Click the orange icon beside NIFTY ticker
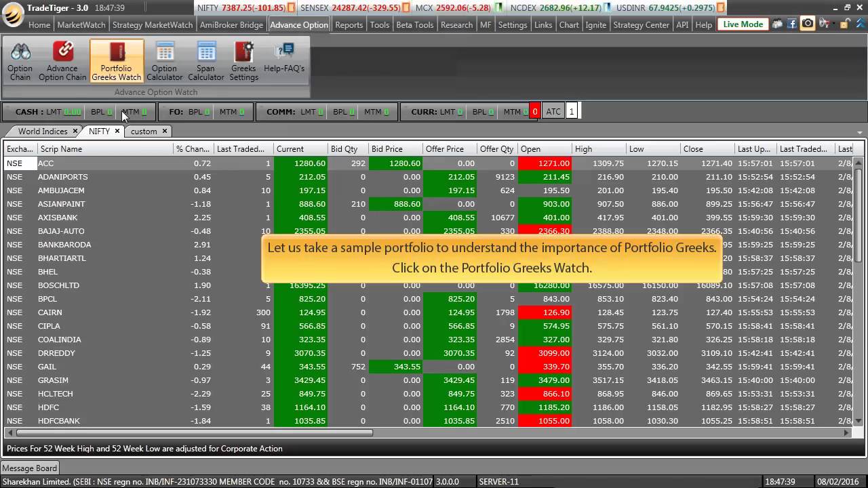 [x=292, y=8]
